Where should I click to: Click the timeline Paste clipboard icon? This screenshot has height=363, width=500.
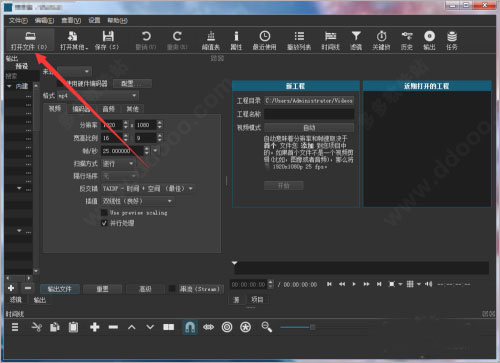click(x=73, y=327)
